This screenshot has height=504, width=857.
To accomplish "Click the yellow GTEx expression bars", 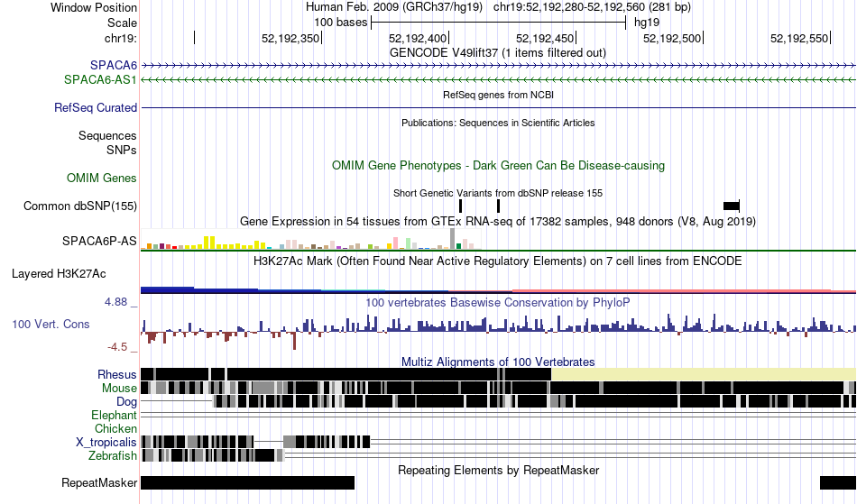I will click(209, 243).
